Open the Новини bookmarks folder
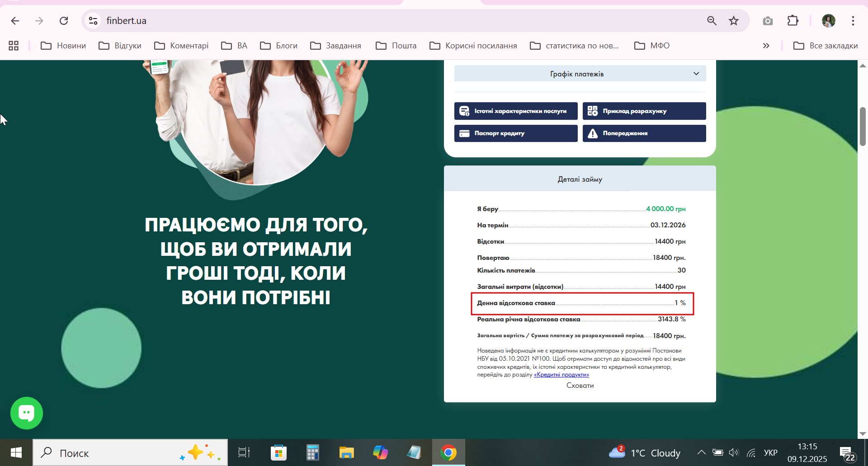Viewport: 868px width, 466px height. click(x=63, y=46)
